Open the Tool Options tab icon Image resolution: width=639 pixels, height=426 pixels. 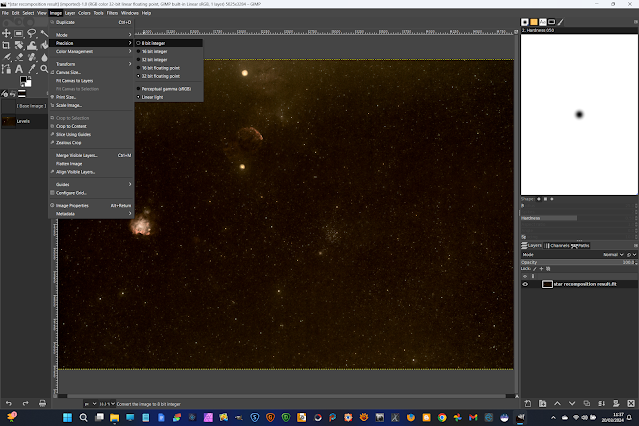click(4, 94)
